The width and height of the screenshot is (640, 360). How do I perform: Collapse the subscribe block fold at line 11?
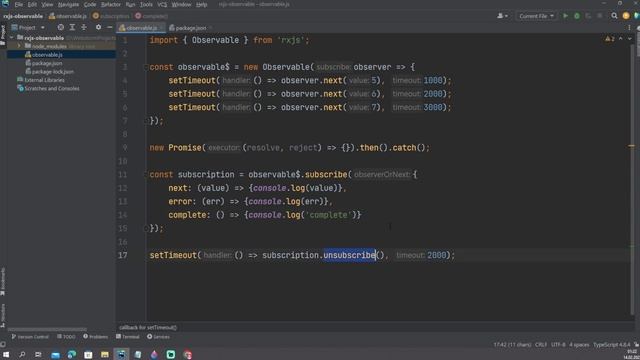pos(146,174)
